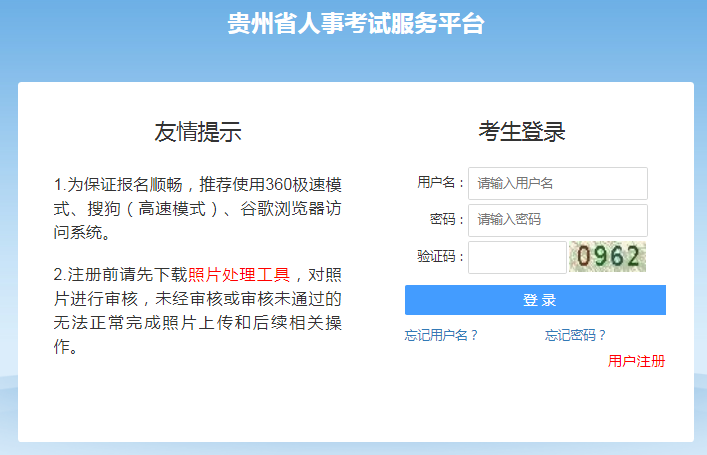Viewport: 707px width, 455px height.
Task: Click the 验证码： label
Action: pyautogui.click(x=440, y=257)
